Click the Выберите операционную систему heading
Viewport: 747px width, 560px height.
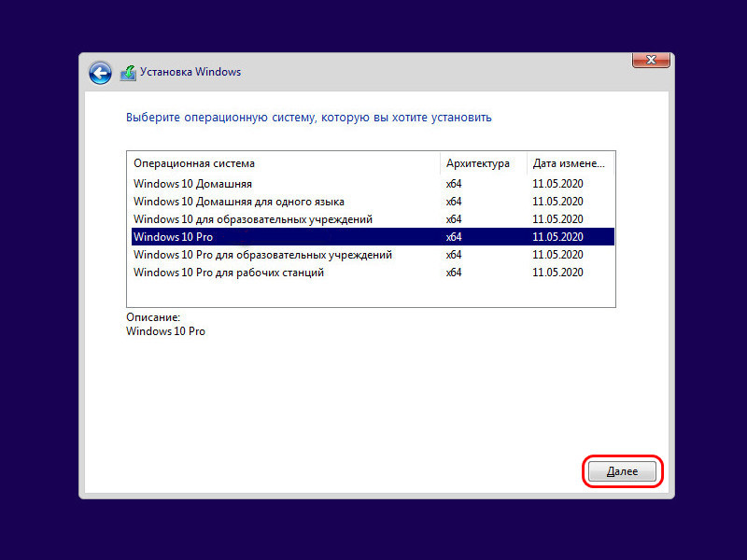point(309,118)
